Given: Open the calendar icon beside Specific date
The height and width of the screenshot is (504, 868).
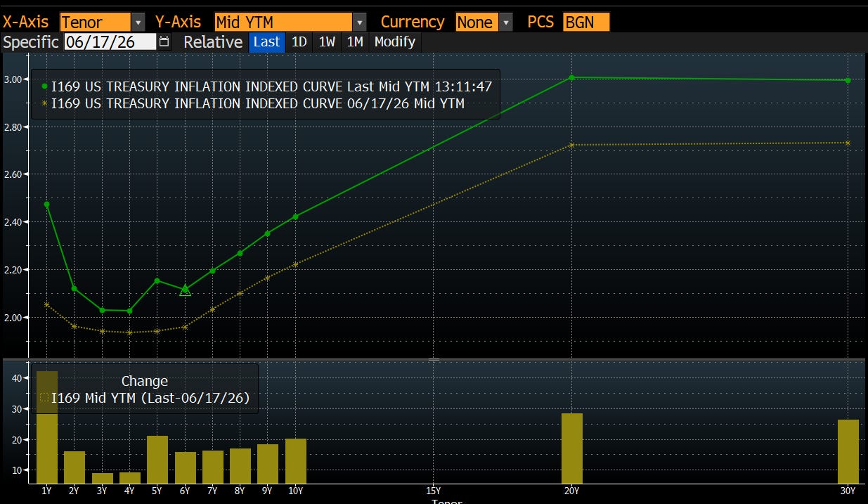Looking at the screenshot, I should point(164,41).
